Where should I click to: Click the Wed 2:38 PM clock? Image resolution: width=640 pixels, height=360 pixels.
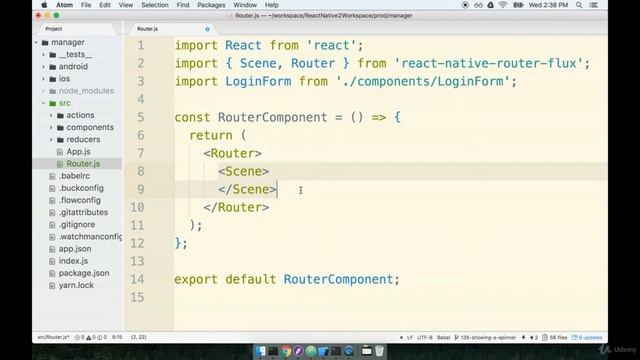point(548,5)
